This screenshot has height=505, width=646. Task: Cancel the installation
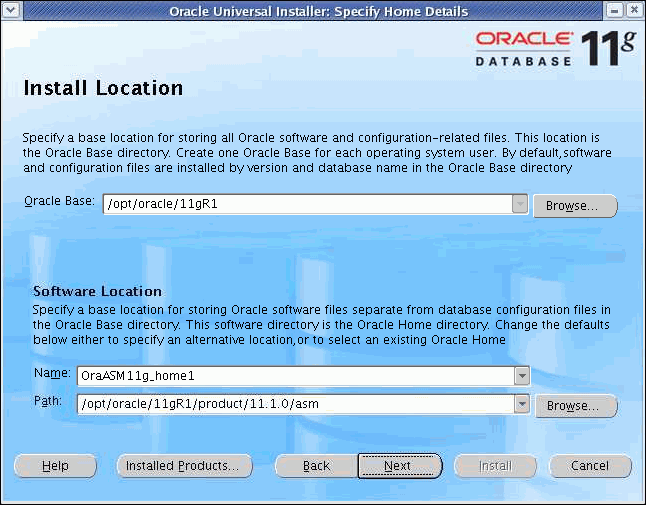(590, 466)
